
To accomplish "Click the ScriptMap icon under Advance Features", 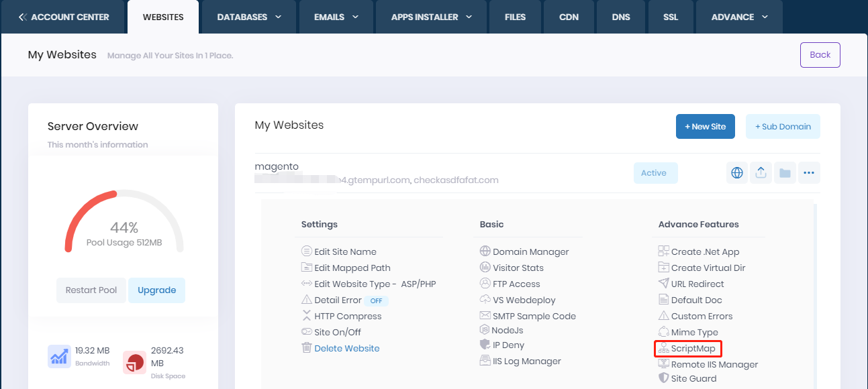I will pos(663,349).
